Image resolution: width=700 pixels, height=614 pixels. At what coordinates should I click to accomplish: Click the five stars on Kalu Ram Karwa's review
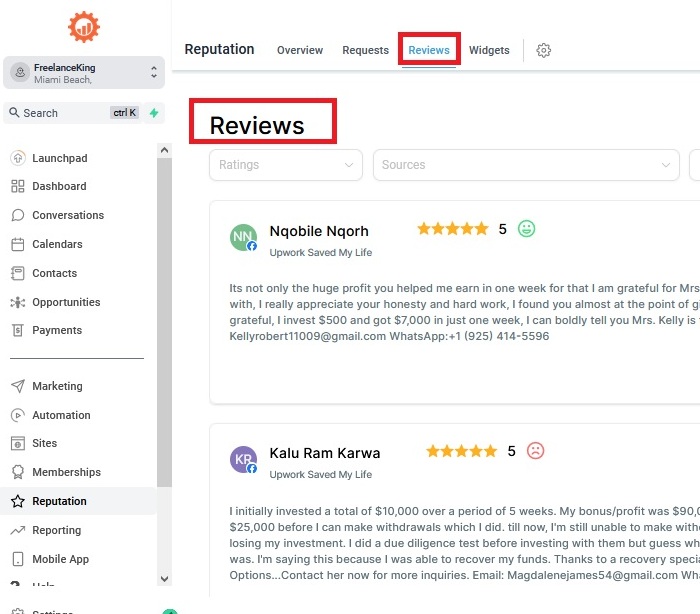pos(462,451)
